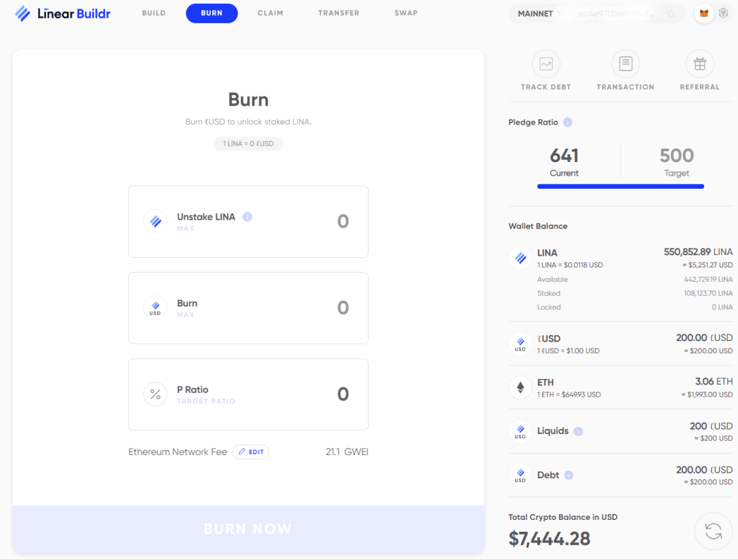The image size is (738, 560).
Task: Show Pledge Ratio info tooltip
Action: point(567,123)
